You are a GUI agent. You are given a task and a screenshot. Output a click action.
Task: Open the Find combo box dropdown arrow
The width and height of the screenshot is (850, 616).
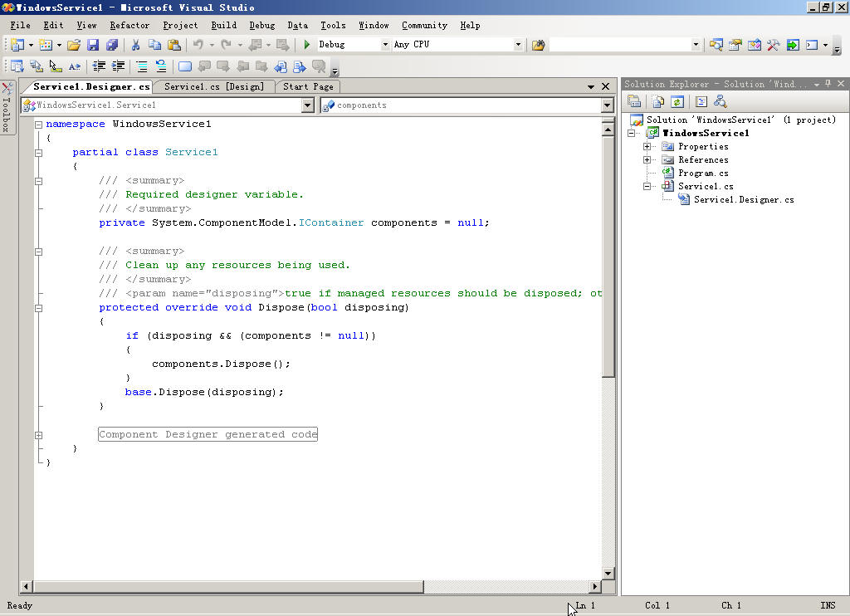coord(696,45)
